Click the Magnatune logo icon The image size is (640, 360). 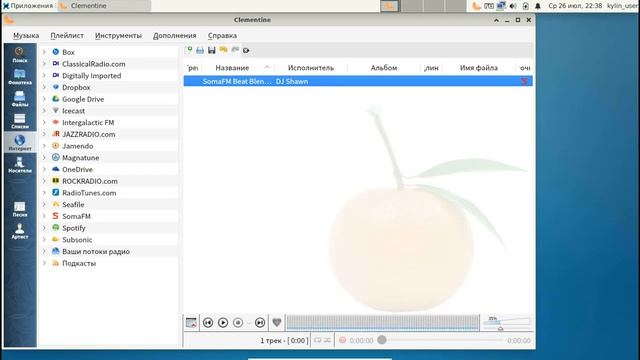[x=56, y=158]
